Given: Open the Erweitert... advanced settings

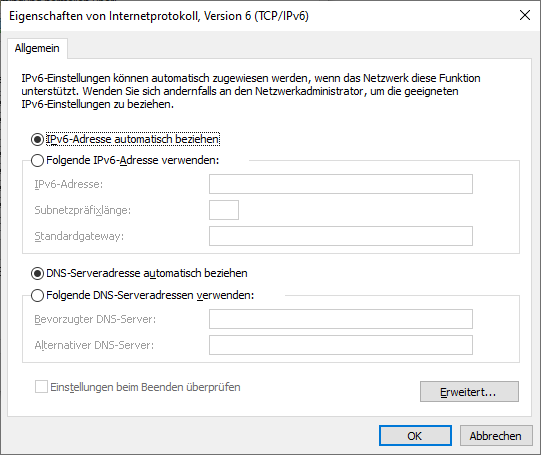Looking at the screenshot, I should click(469, 392).
